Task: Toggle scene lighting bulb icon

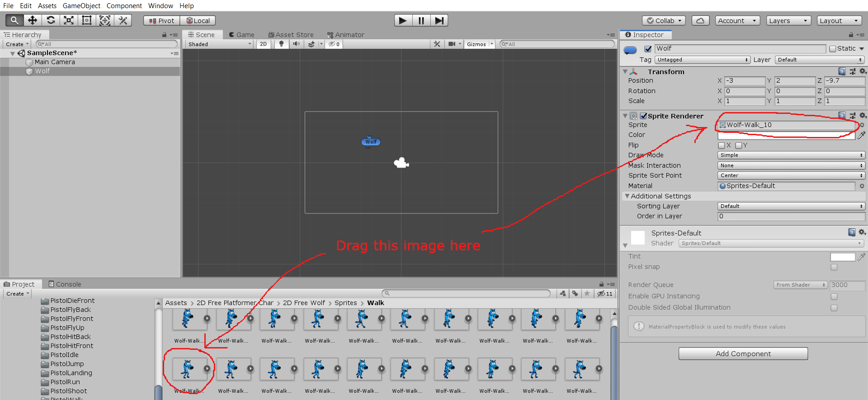Action: 281,44
